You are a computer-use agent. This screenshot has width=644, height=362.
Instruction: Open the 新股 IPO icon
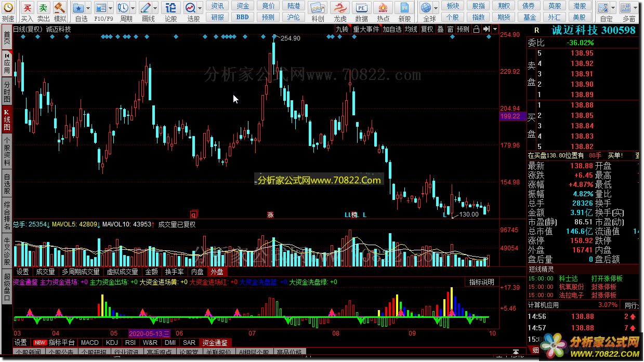[404, 8]
